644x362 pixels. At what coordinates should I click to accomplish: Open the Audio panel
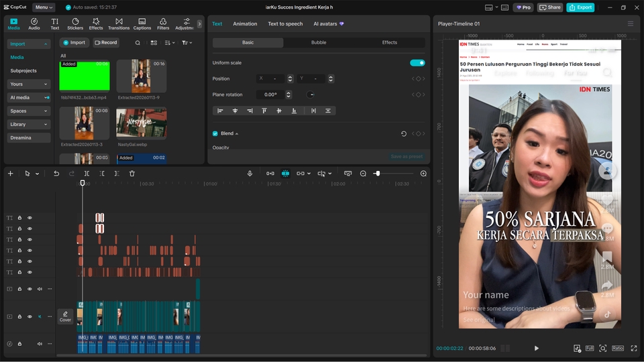coord(34,24)
